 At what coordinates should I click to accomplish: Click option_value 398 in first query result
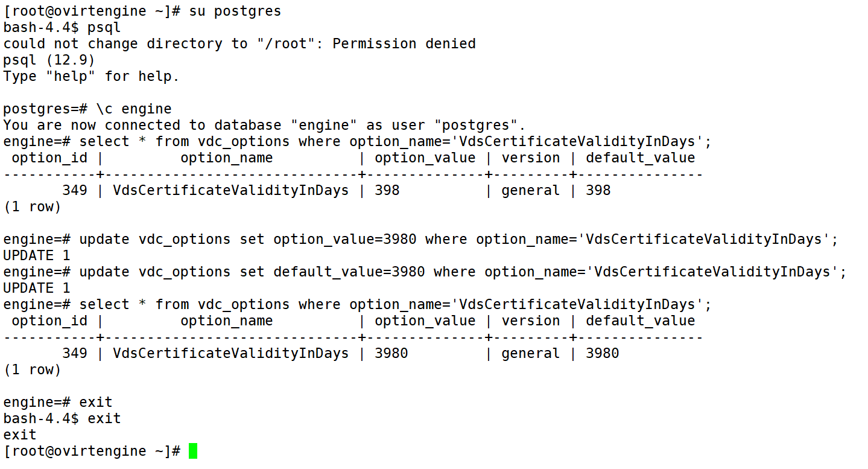387,190
